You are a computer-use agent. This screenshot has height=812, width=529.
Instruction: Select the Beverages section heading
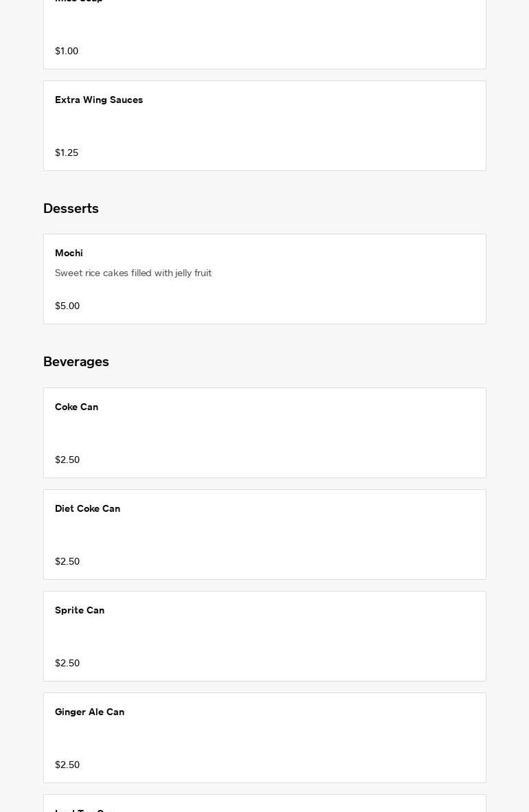pyautogui.click(x=76, y=361)
